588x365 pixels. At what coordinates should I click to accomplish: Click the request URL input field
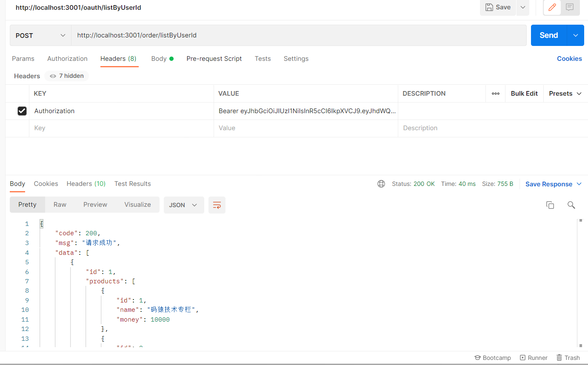click(x=298, y=35)
